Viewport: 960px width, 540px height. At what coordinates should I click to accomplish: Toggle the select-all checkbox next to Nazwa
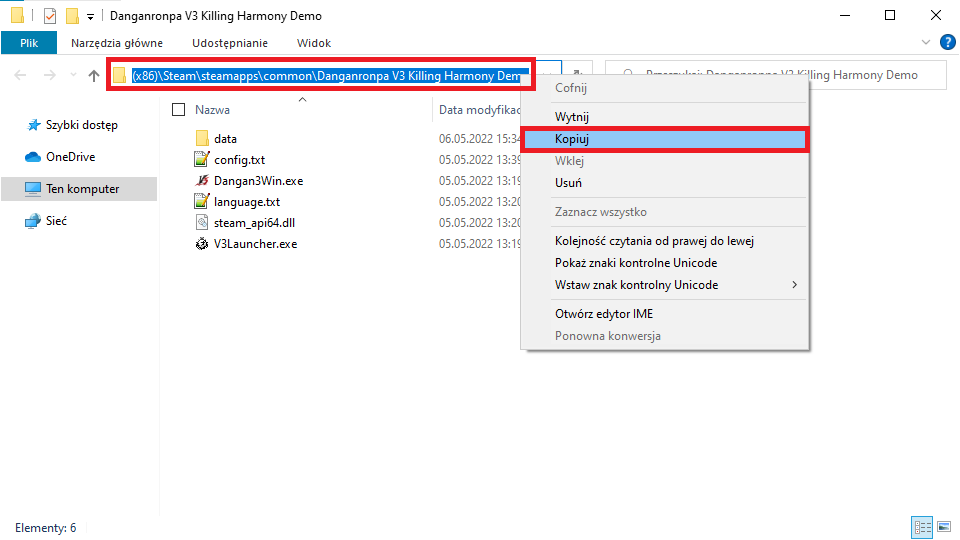coord(179,110)
